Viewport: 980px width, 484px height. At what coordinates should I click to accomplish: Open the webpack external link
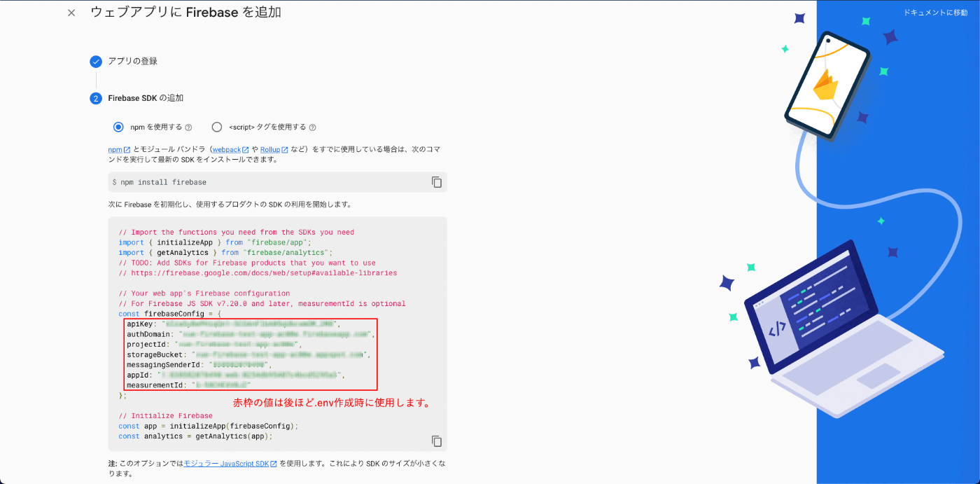click(x=231, y=150)
